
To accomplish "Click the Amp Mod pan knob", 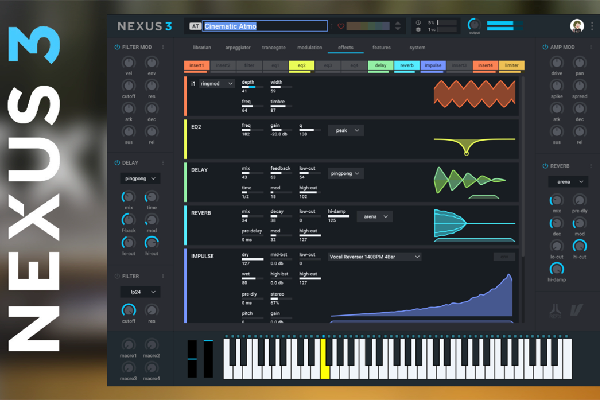I will [x=580, y=62].
